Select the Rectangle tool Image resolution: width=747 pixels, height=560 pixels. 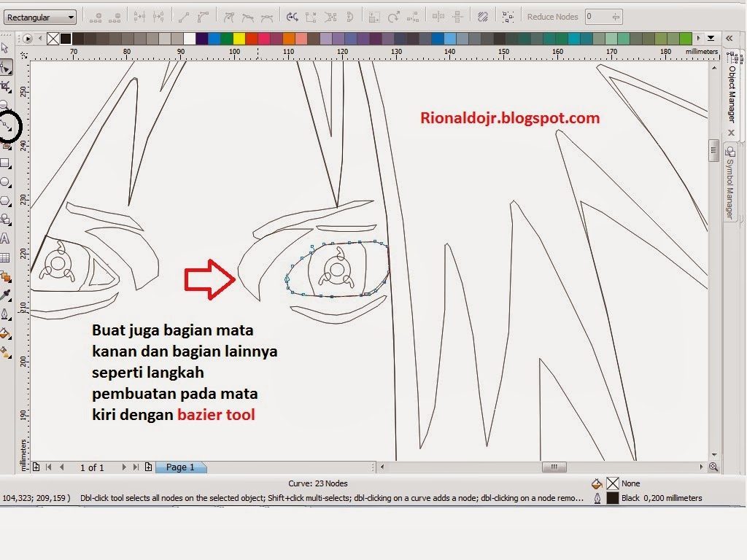click(x=6, y=164)
